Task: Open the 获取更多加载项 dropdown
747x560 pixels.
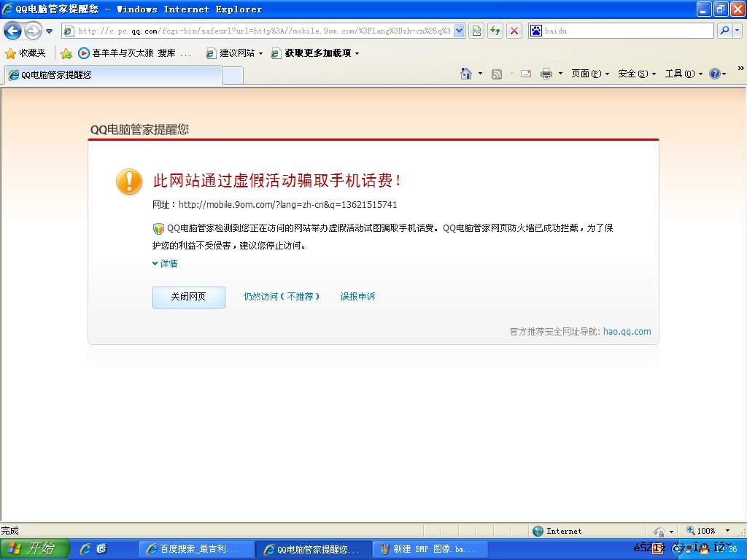Action: coord(315,53)
